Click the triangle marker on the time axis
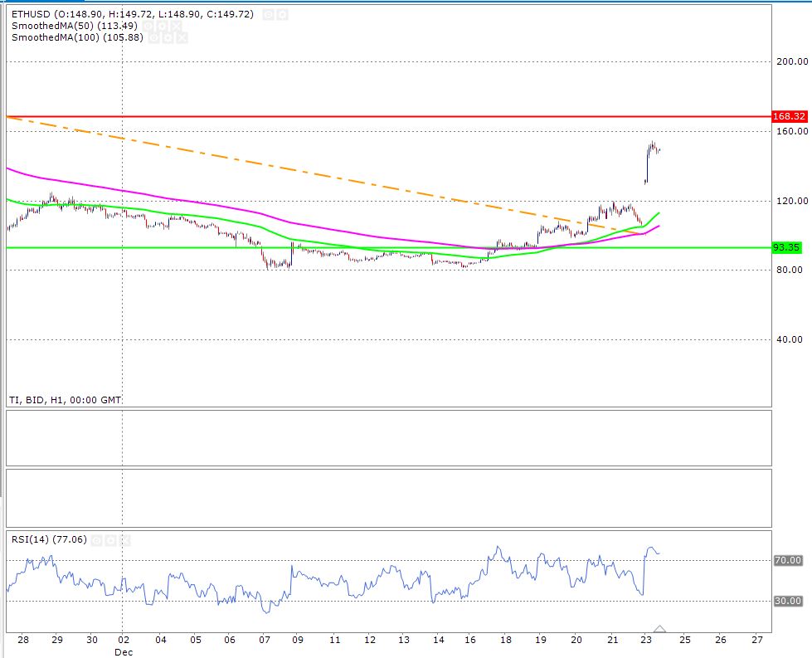Viewport: 812px width, 658px height. coord(659,630)
